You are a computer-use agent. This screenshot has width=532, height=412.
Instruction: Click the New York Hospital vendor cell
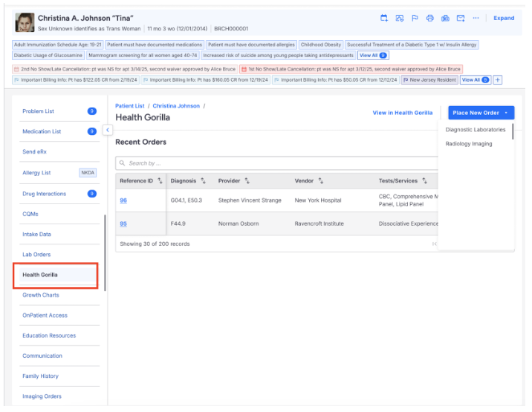[318, 200]
